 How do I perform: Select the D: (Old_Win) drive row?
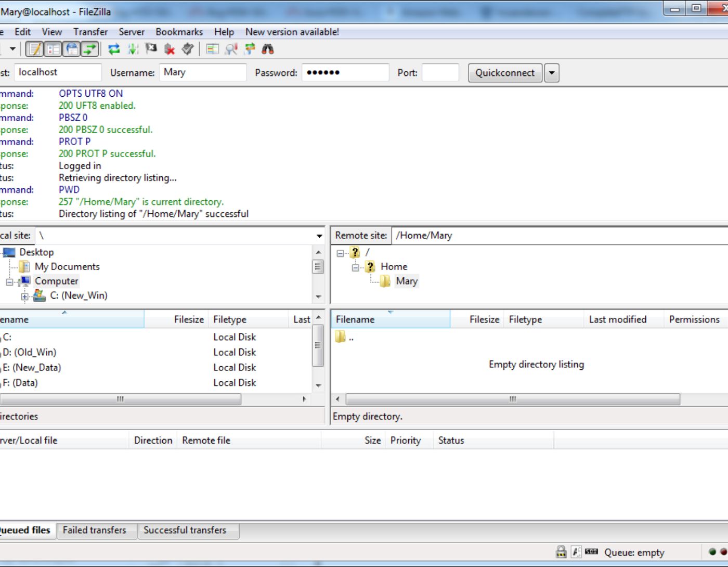[156, 352]
